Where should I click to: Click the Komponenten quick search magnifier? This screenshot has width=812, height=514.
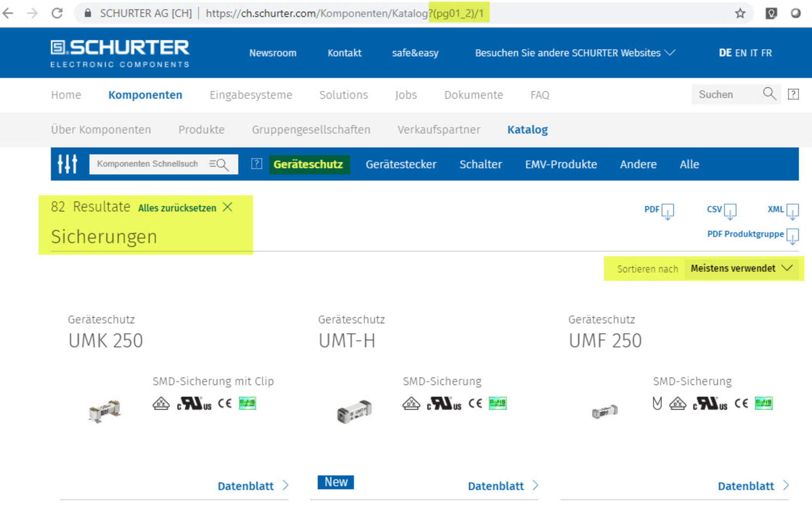219,164
